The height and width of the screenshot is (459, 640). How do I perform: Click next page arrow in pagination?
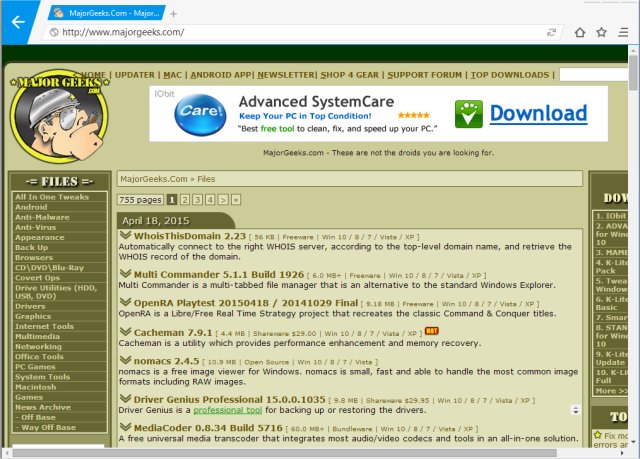[x=223, y=200]
